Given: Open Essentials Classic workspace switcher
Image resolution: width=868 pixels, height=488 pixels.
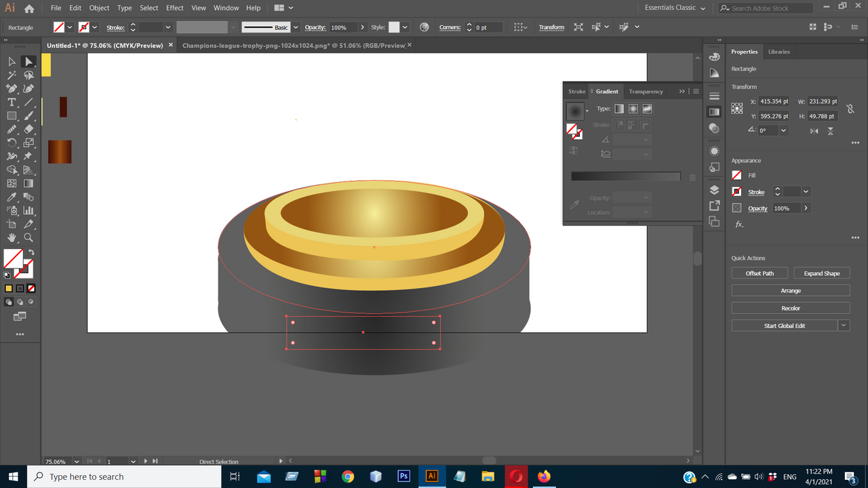Looking at the screenshot, I should click(x=675, y=7).
